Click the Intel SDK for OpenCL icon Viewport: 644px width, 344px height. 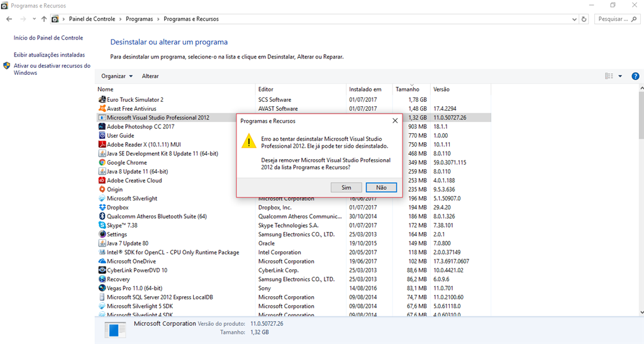click(102, 252)
